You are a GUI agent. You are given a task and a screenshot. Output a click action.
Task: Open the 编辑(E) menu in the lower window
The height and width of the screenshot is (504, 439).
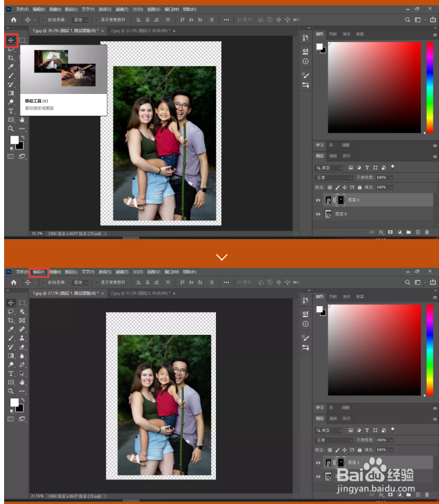39,272
